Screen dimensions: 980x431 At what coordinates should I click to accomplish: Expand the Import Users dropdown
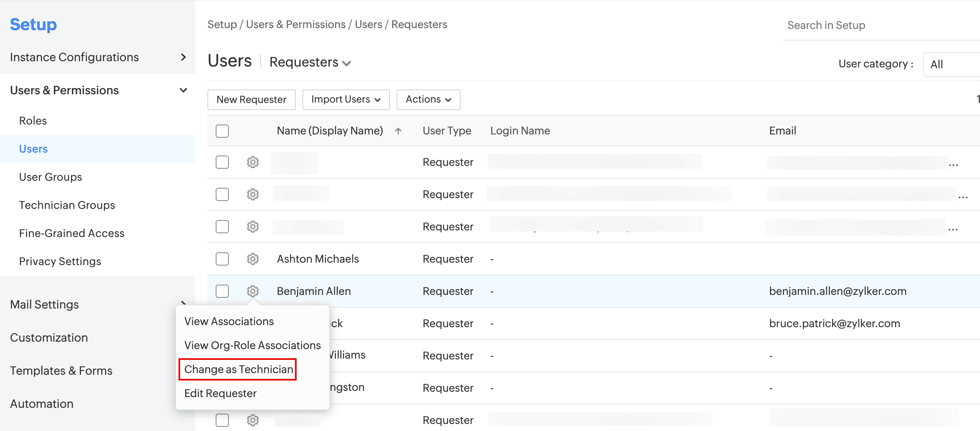pos(346,100)
